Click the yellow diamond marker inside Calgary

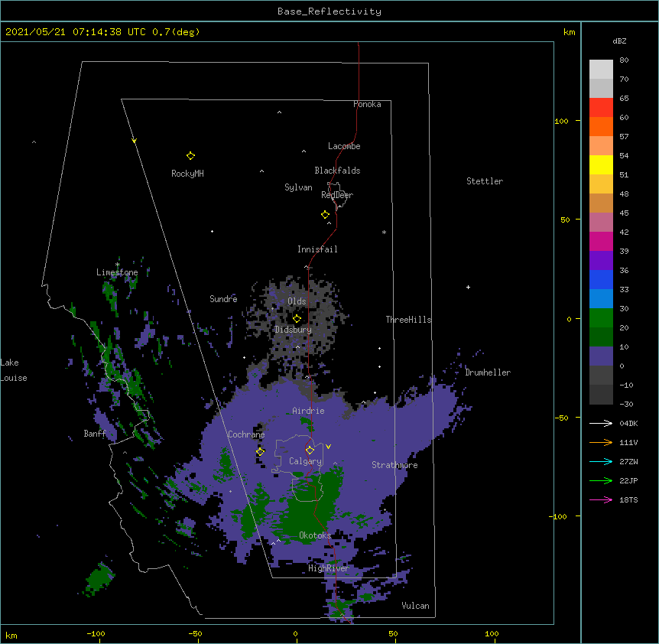(310, 450)
